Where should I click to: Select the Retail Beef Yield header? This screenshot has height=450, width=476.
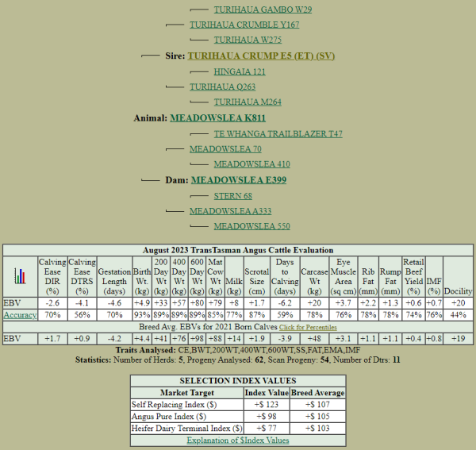(x=413, y=277)
